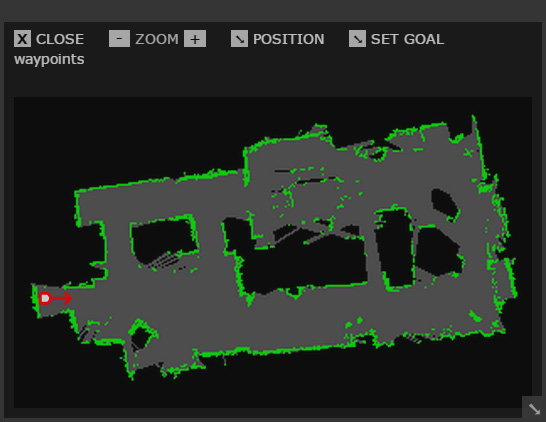
Task: Zoom out with the minus button
Action: 119,39
